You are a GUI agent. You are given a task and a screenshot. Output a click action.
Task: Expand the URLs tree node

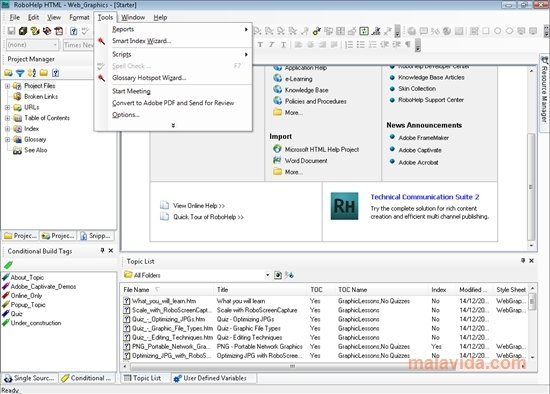[7, 107]
